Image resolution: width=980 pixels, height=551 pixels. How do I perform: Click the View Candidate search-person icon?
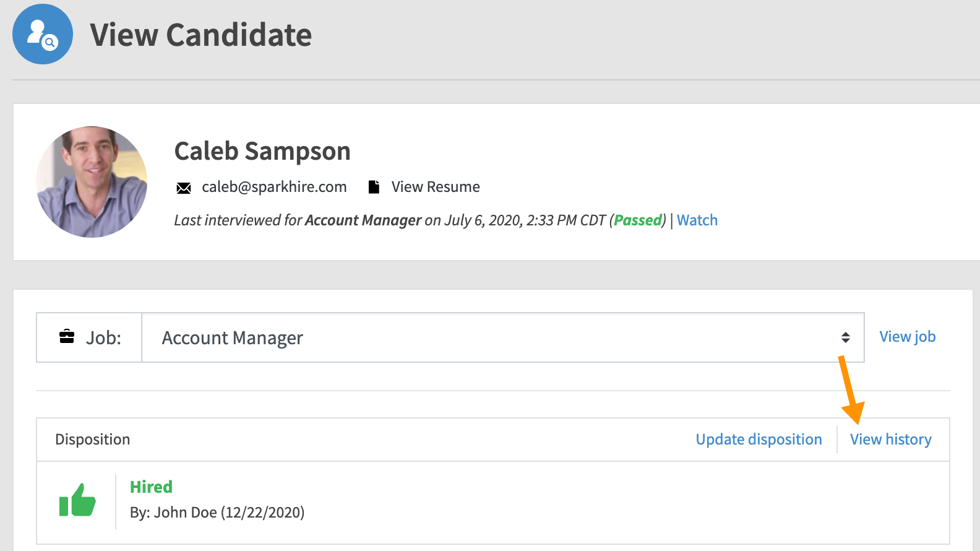(43, 34)
